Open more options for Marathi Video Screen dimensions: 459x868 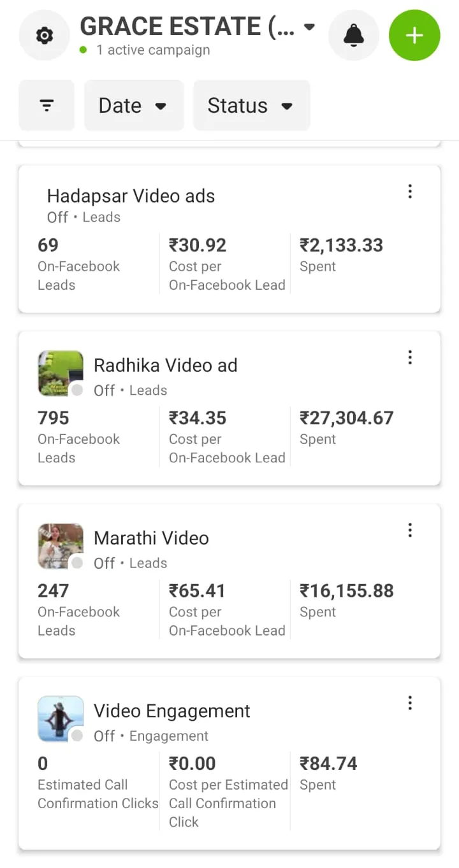pos(410,530)
